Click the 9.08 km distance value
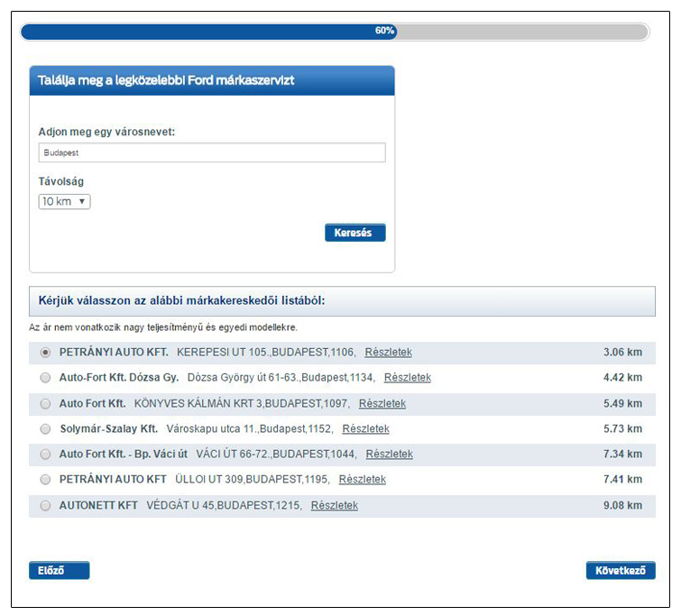This screenshot has height=616, width=681. coord(622,505)
